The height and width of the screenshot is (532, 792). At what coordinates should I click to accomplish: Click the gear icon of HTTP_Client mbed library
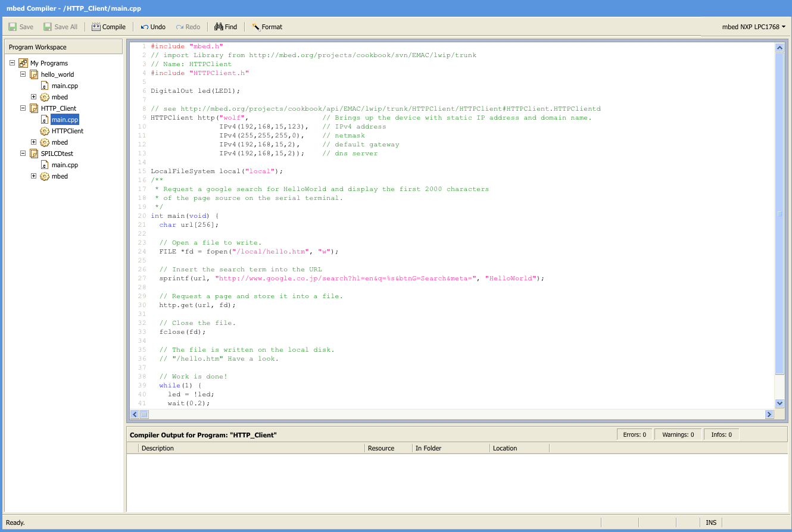[x=45, y=142]
